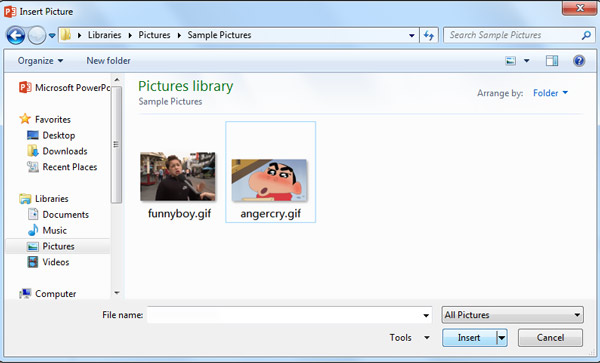The height and width of the screenshot is (363, 600).
Task: Click the Documents library icon
Action: [33, 214]
